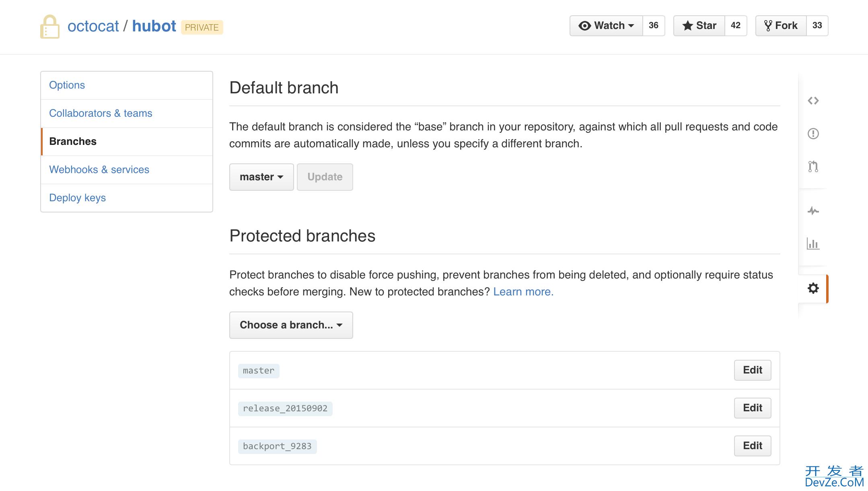This screenshot has width=868, height=491.
Task: View the 42 stargazers count
Action: coord(736,26)
